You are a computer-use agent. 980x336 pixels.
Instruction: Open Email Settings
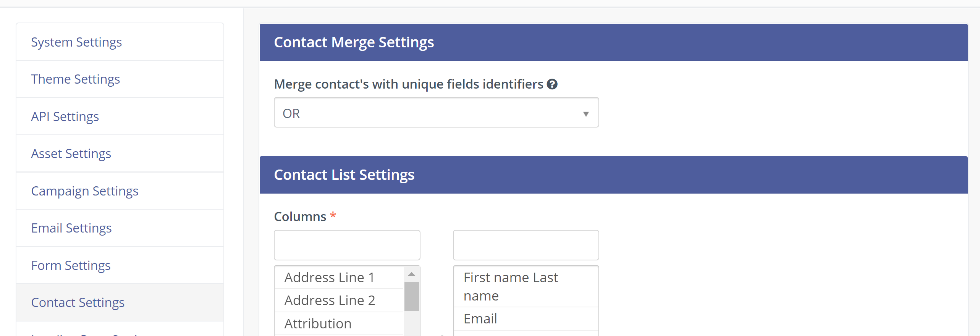71,228
